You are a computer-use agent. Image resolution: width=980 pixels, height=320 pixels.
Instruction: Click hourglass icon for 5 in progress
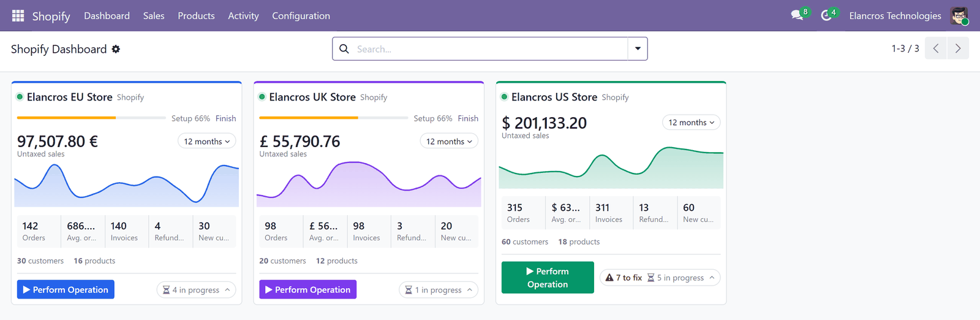(650, 278)
